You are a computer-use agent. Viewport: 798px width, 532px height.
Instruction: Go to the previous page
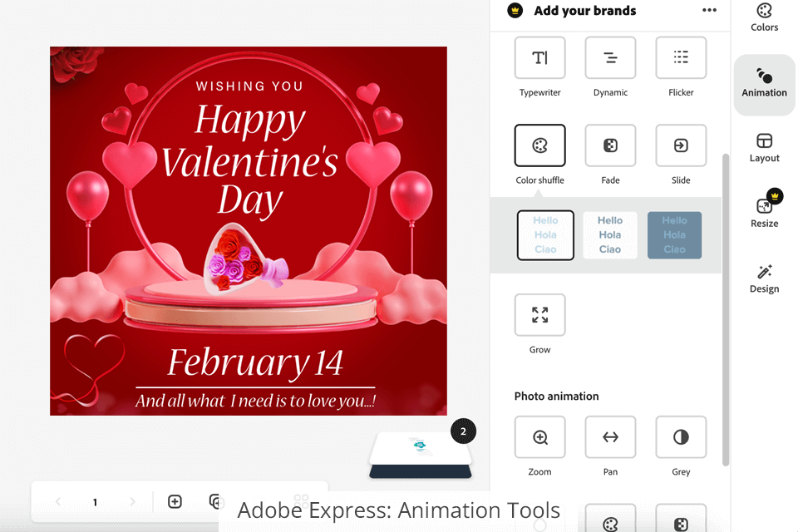(58, 502)
